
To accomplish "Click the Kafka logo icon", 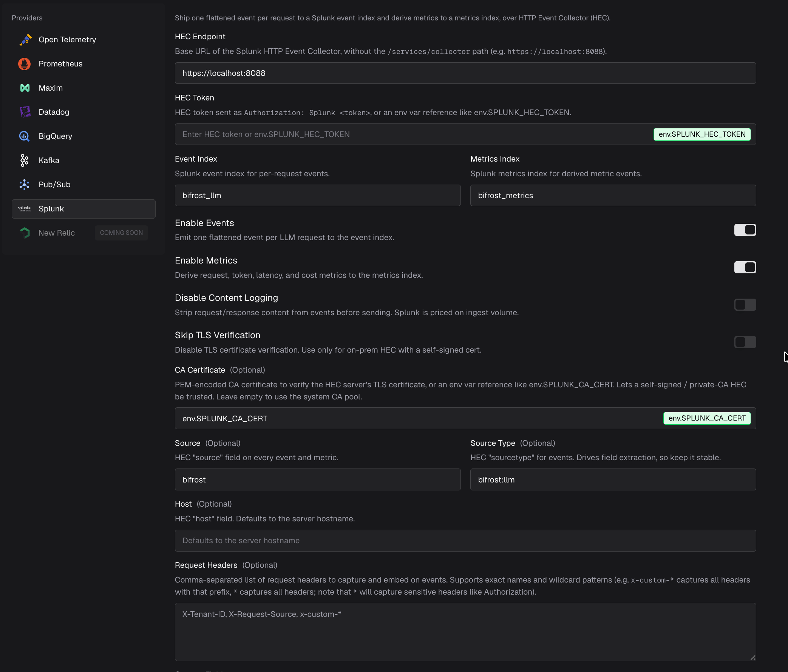I will point(25,160).
